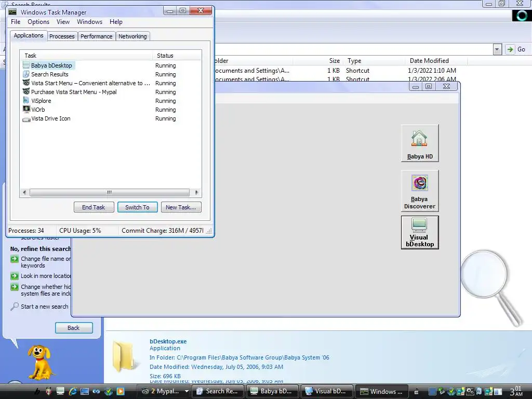Sort task list by Task column header
This screenshot has height=399, width=532.
click(86, 56)
